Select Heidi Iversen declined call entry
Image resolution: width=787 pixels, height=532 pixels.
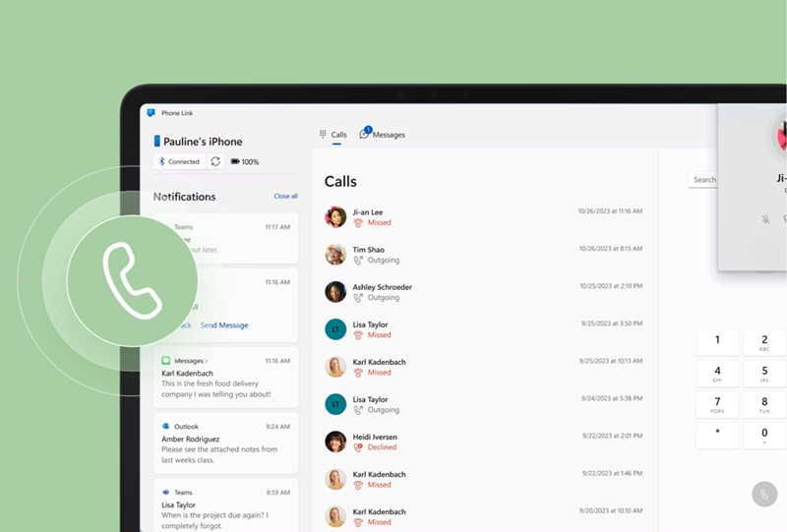484,442
